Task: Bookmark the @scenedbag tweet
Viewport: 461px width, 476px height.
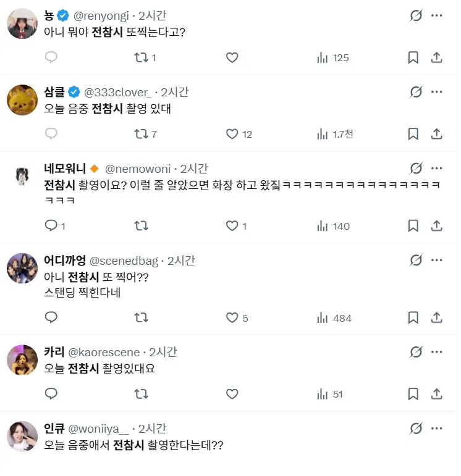Action: [x=413, y=318]
